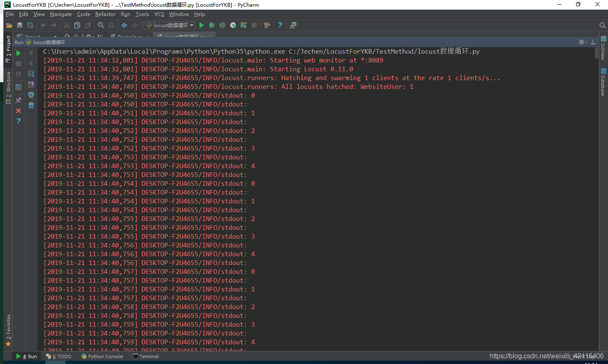Image resolution: width=608 pixels, height=364 pixels.
Task: Click the Copy icon in the toolbar
Action: (77, 25)
